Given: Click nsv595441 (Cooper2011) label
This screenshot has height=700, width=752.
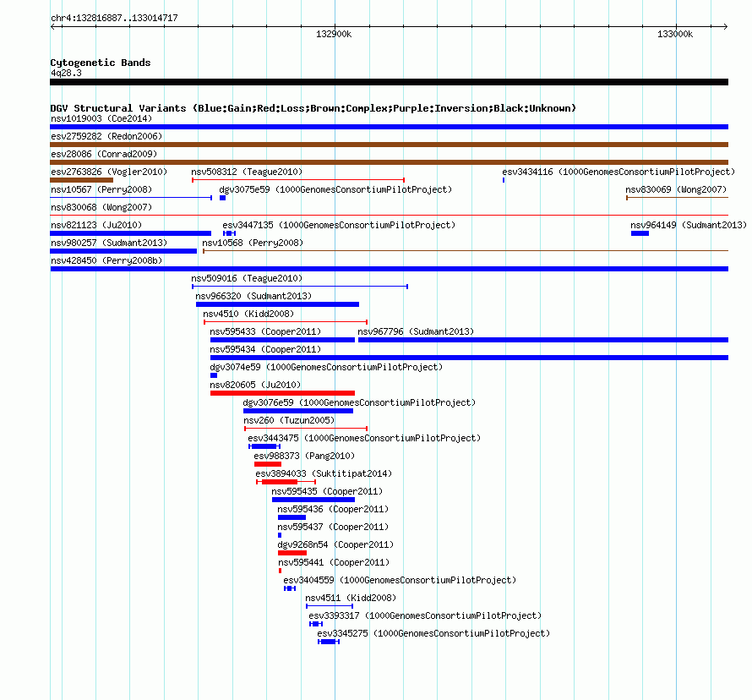Looking at the screenshot, I should (334, 562).
